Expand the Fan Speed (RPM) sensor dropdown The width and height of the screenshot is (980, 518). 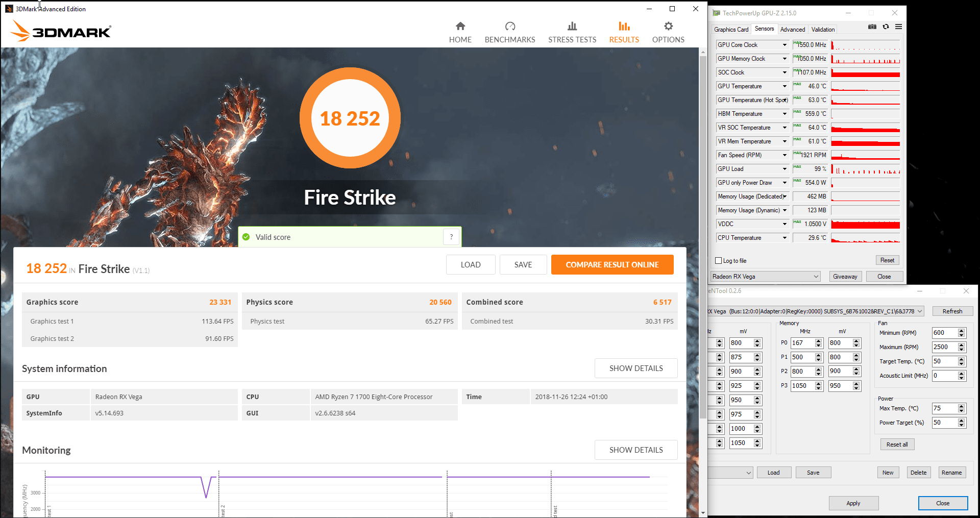(x=785, y=155)
